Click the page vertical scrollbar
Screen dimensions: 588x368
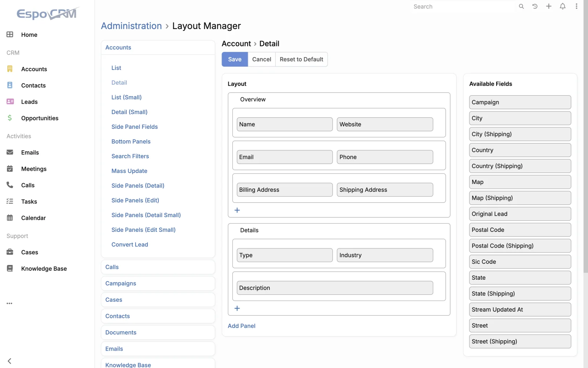pyautogui.click(x=585, y=136)
